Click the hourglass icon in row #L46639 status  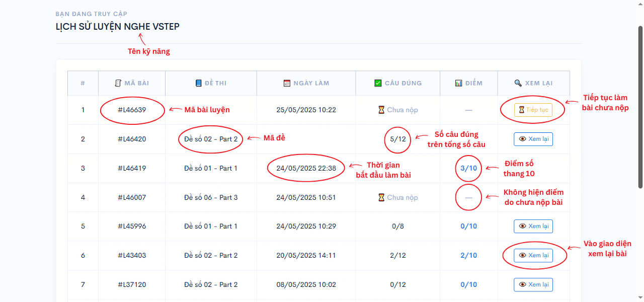[382, 110]
